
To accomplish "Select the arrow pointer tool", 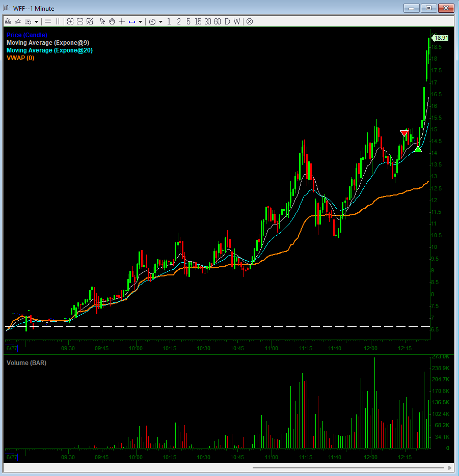I will (x=102, y=21).
